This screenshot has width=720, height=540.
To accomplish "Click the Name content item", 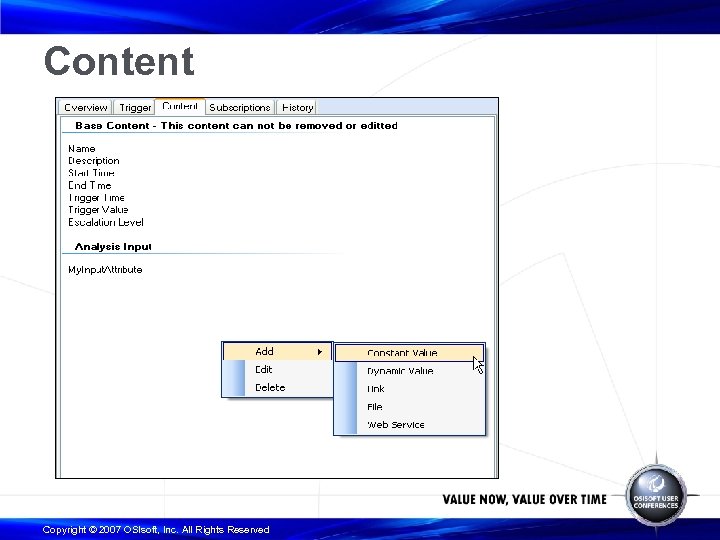I will point(82,149).
